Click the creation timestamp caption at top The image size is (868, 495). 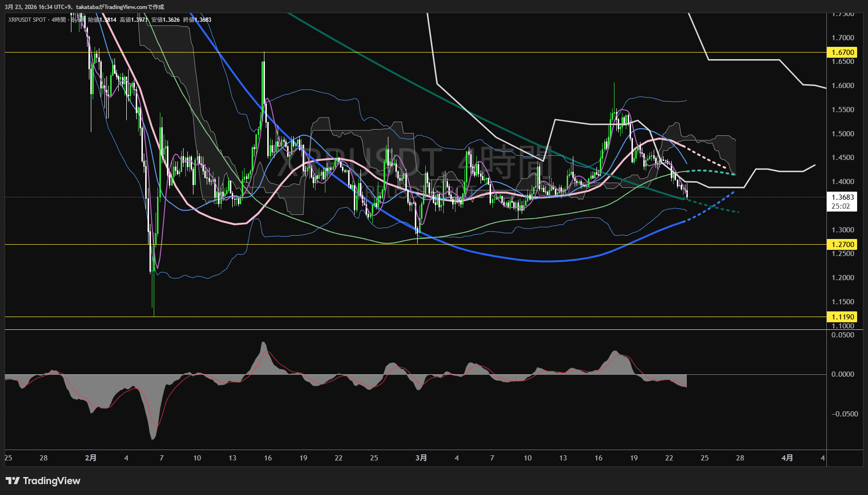click(84, 7)
